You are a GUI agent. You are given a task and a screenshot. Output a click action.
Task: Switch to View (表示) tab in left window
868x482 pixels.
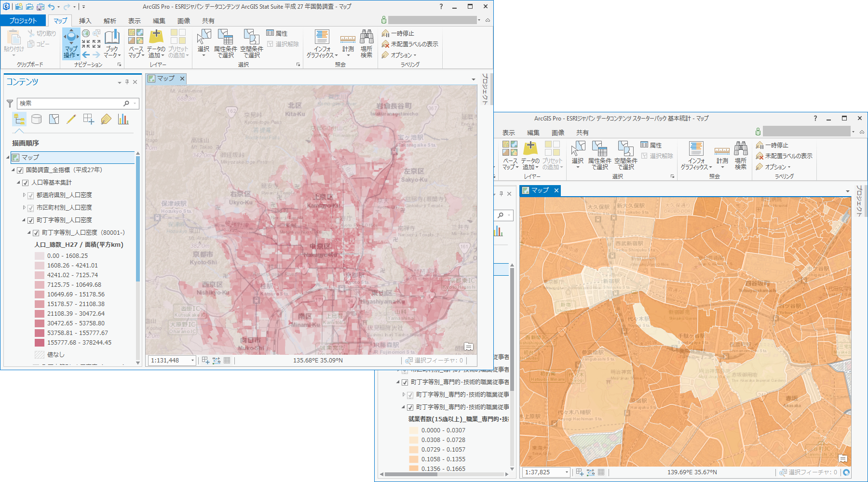(135, 21)
